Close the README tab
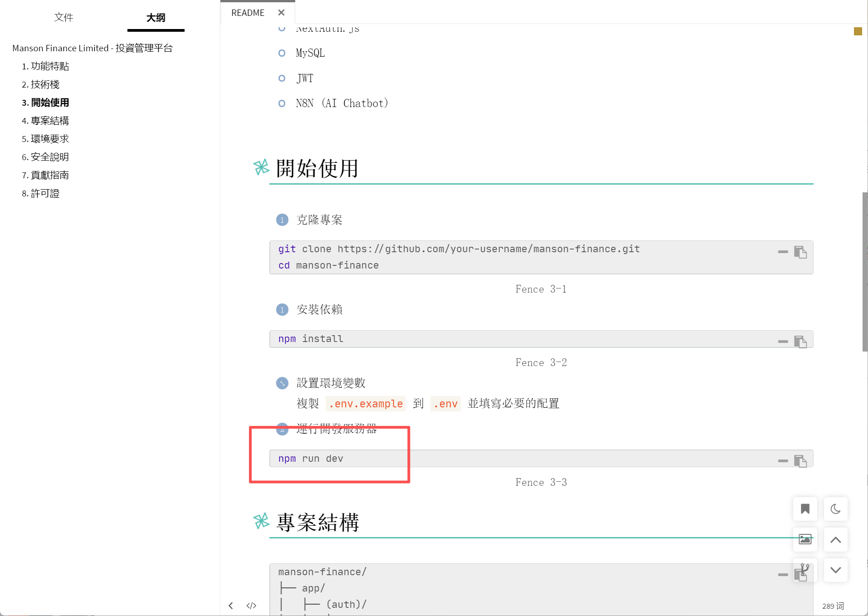 [x=281, y=13]
